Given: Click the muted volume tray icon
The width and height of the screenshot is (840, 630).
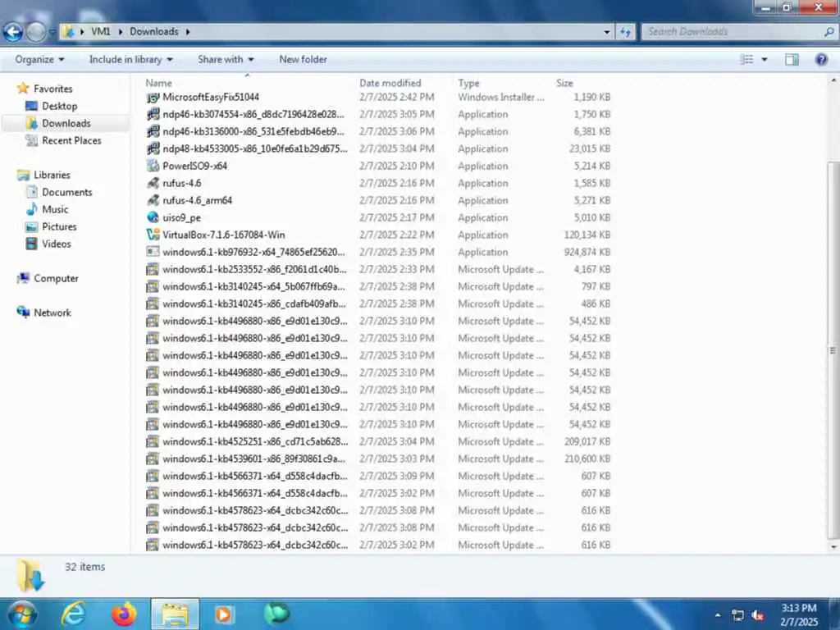Looking at the screenshot, I should 757,615.
